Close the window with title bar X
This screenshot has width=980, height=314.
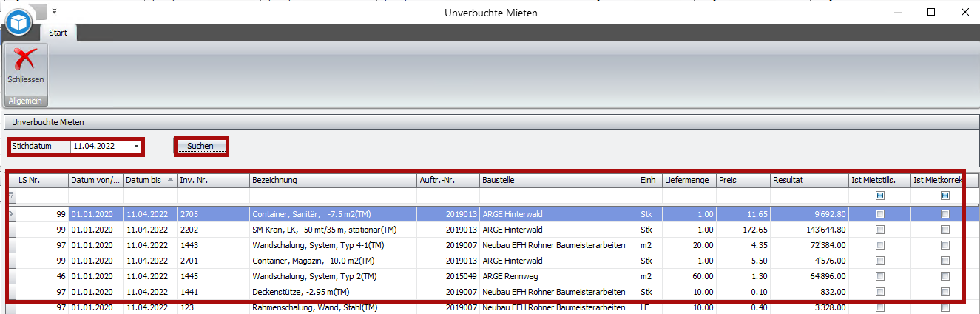click(965, 12)
